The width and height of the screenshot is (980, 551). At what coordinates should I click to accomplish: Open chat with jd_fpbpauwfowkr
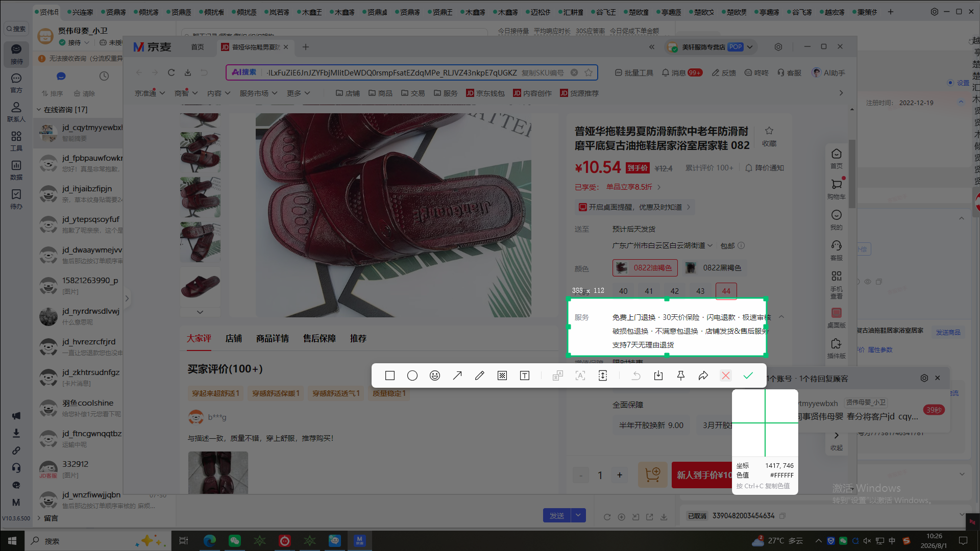tap(79, 163)
